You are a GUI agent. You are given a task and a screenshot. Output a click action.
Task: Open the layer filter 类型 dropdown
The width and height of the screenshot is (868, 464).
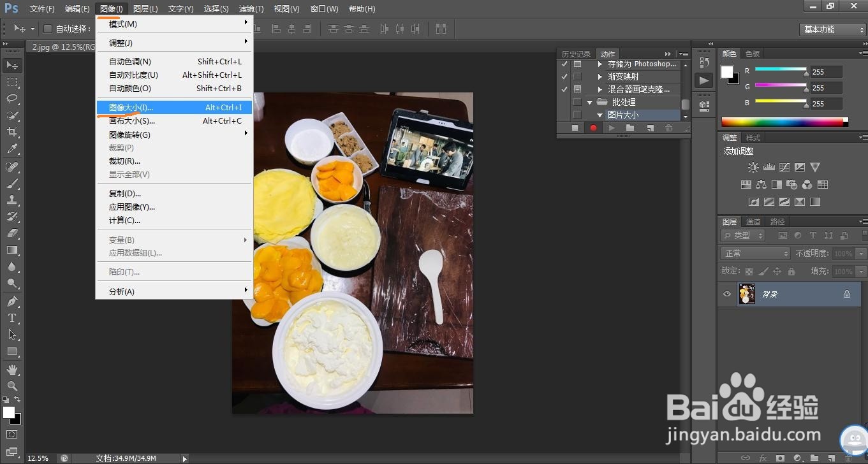[x=743, y=235]
